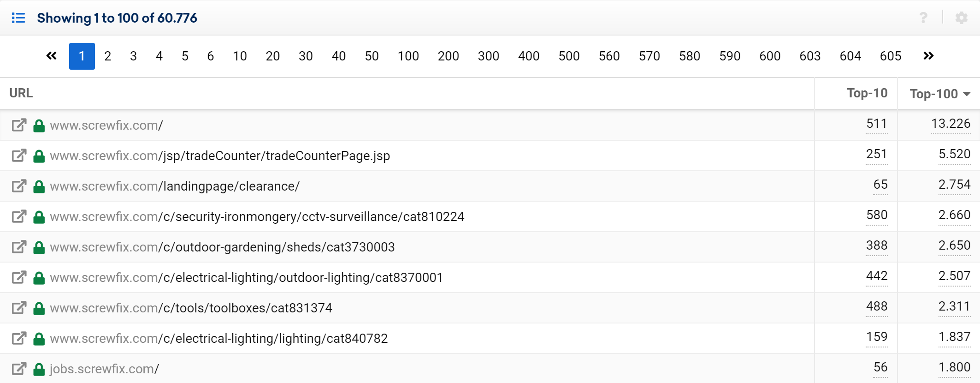Click the list icon beside the table title
The image size is (980, 383).
18,18
